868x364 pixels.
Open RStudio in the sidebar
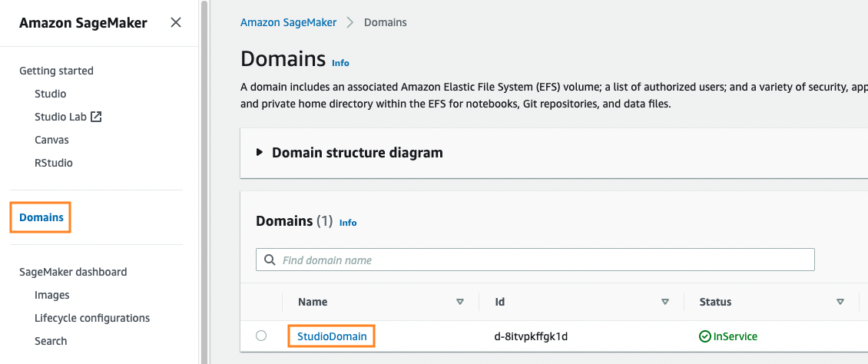tap(54, 164)
